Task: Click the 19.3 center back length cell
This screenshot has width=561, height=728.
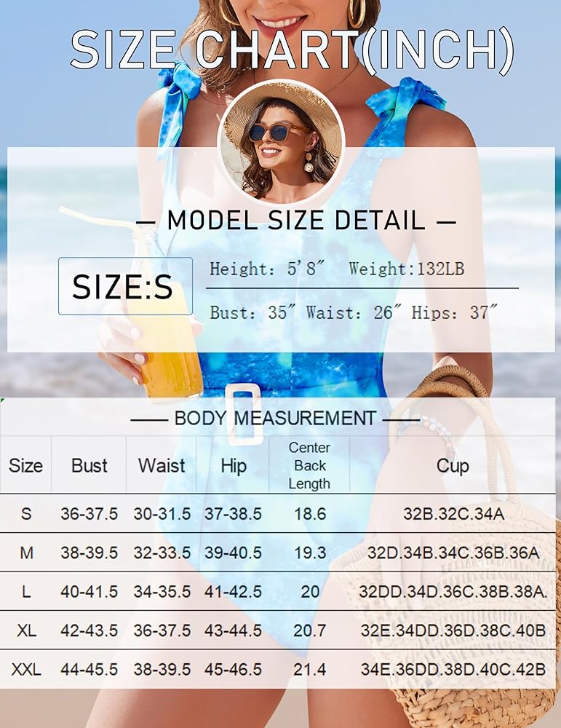Action: pyautogui.click(x=309, y=553)
